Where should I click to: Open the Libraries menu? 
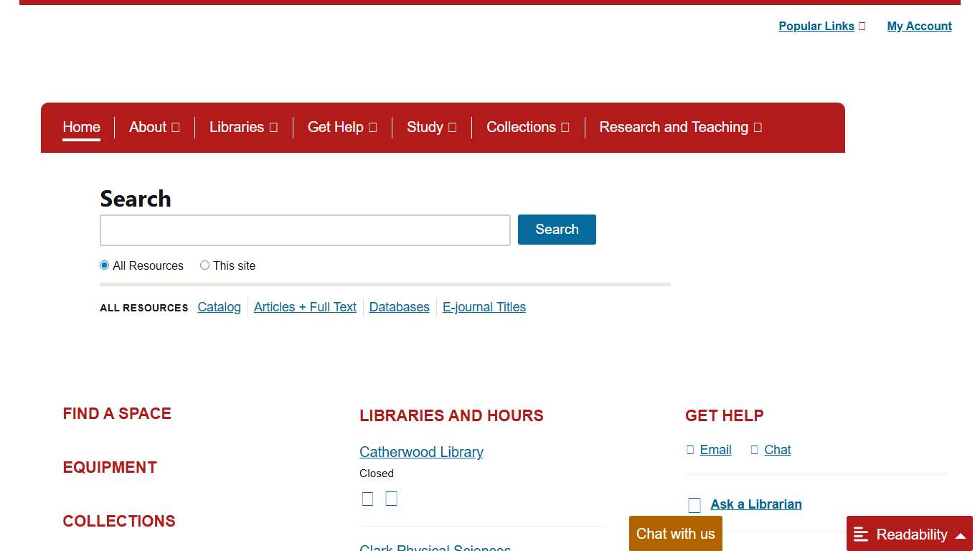point(243,127)
